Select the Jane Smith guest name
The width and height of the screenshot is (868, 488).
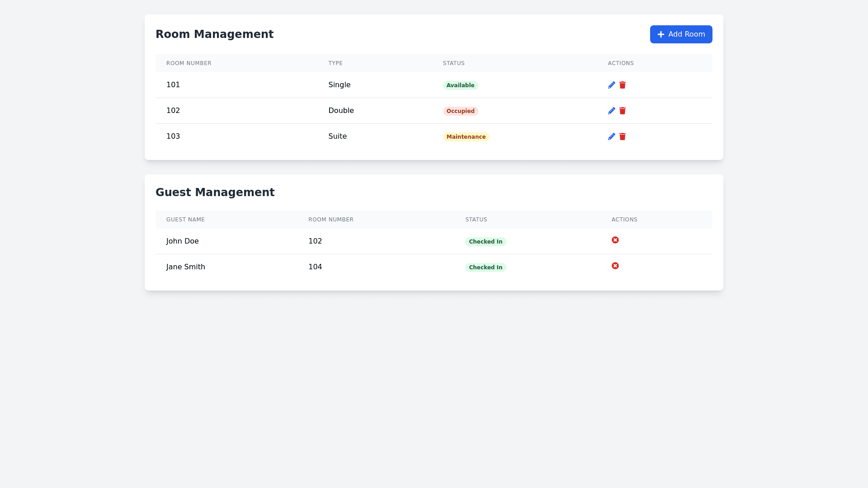coord(186,267)
